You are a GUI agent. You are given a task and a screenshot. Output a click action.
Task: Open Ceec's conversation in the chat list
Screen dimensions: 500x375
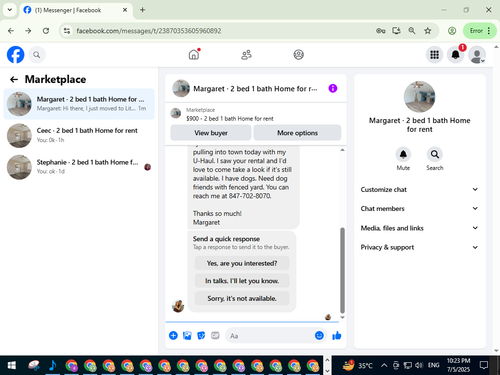coord(79,135)
